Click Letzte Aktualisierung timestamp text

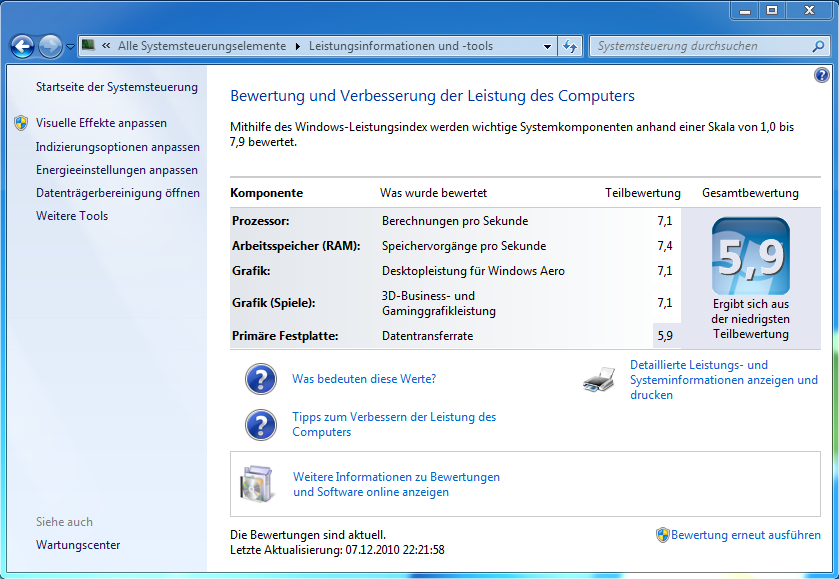(337, 550)
